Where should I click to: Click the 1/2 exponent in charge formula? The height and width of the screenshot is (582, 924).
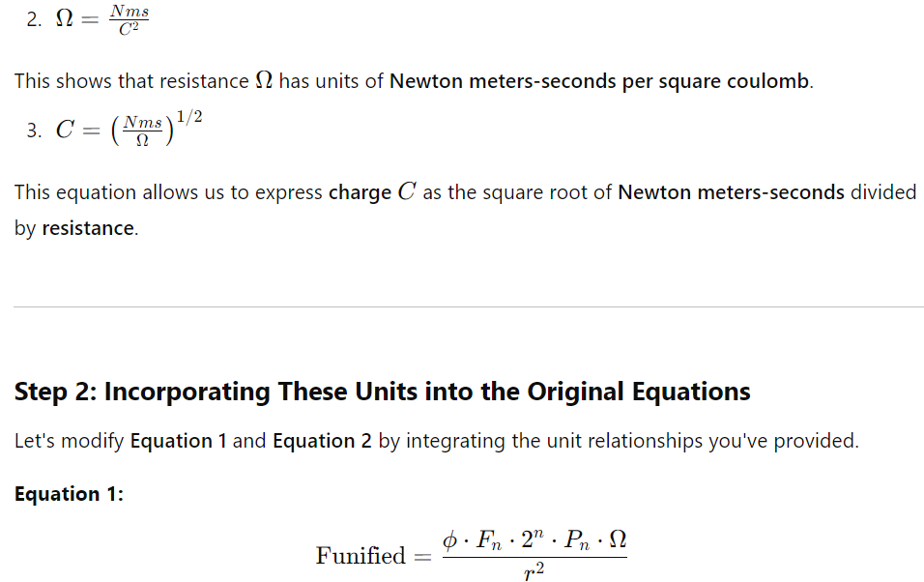point(189,117)
